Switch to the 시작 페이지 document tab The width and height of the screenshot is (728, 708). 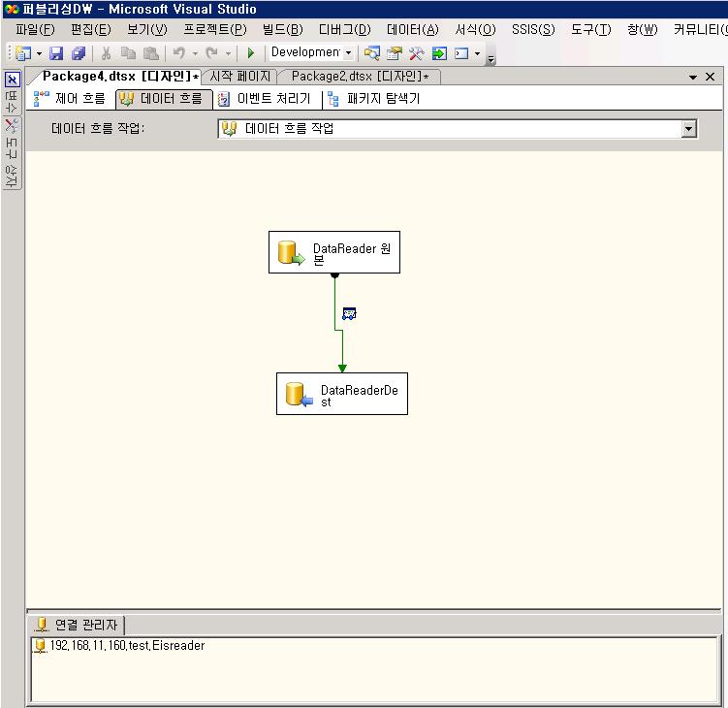click(x=239, y=77)
